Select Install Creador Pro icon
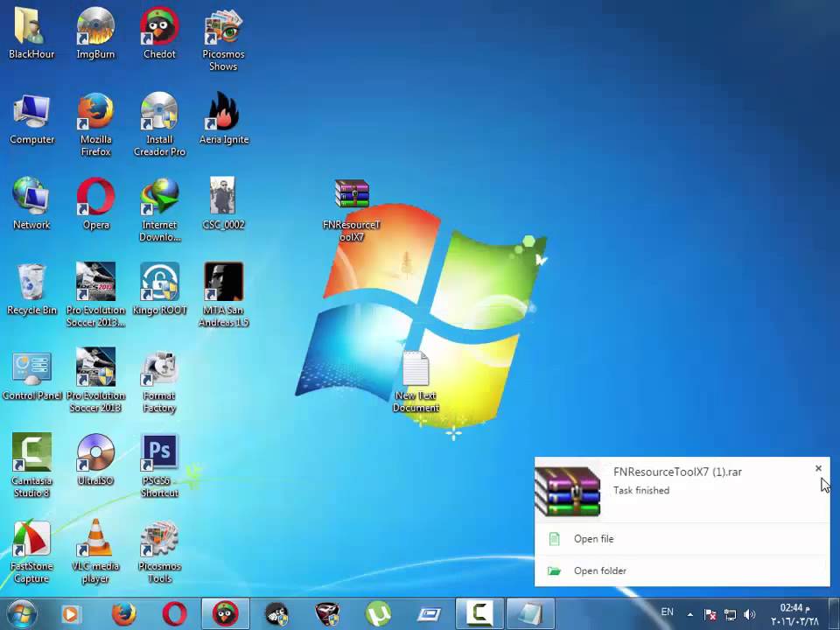840x630 pixels. click(159, 123)
